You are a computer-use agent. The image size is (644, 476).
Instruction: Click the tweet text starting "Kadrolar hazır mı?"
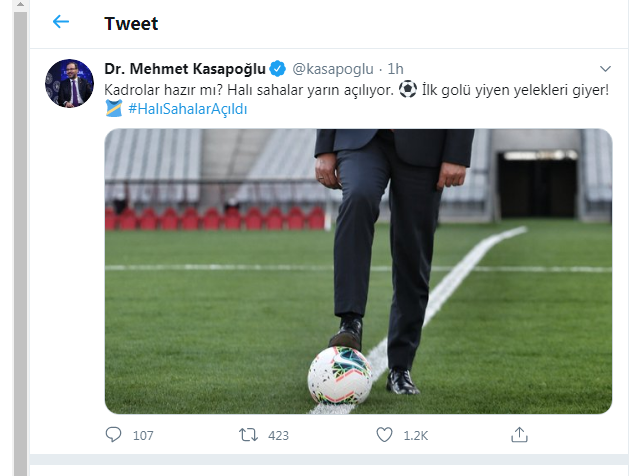[x=250, y=88]
